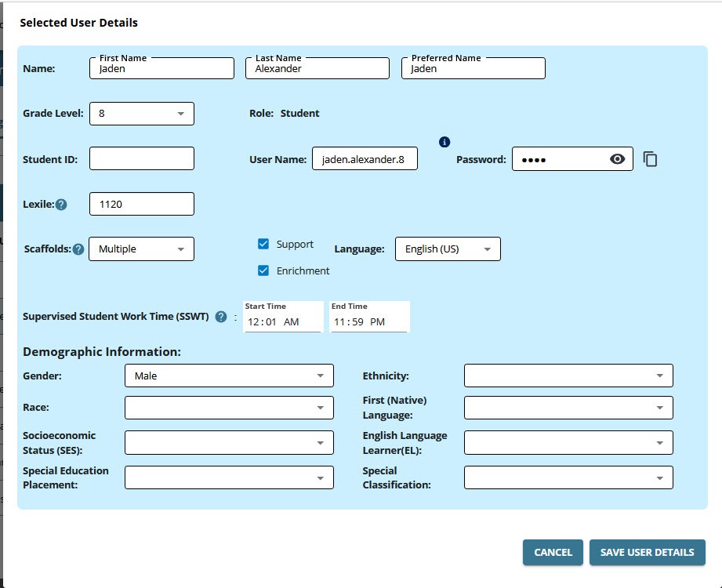Click the Save User Details button
Viewport: 722px width, 588px height.
[647, 552]
